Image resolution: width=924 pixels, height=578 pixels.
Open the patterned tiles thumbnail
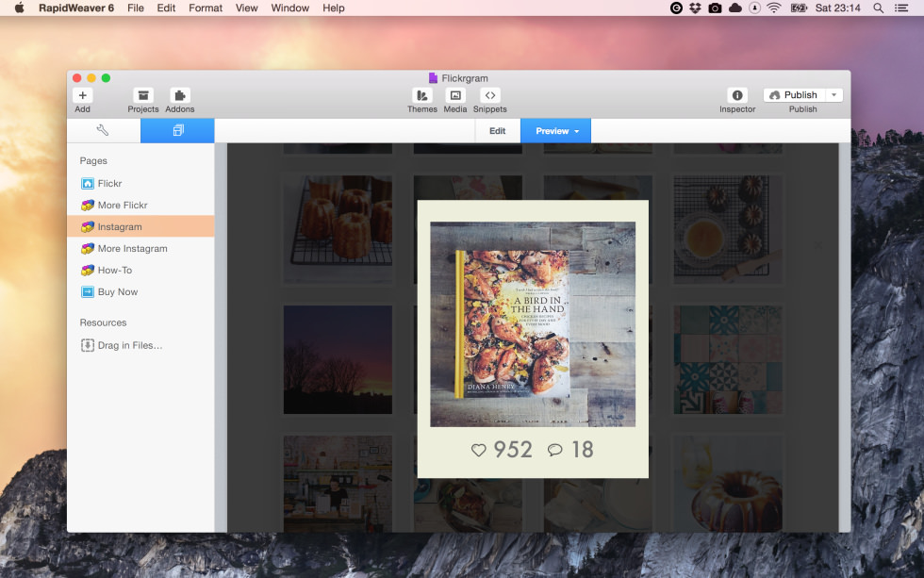click(x=728, y=359)
